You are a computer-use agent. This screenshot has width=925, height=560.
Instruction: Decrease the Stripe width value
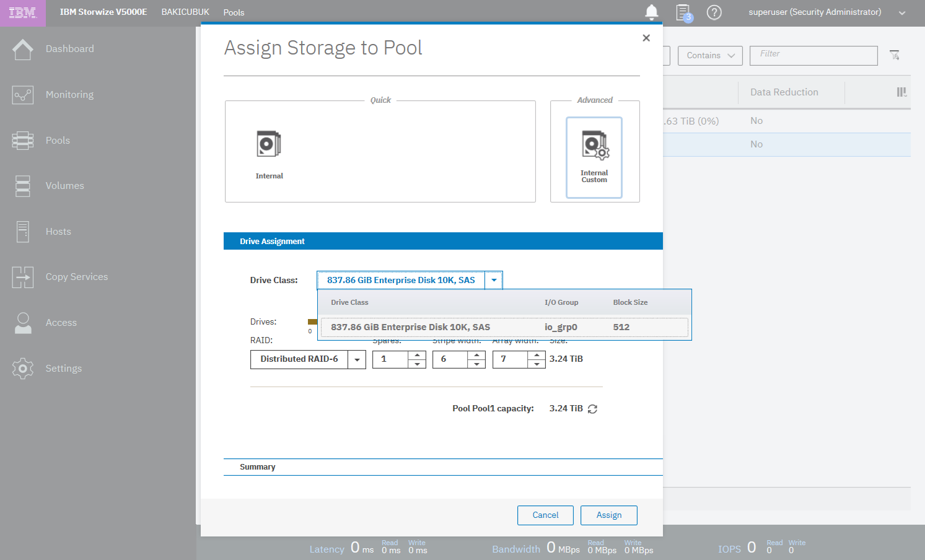tap(476, 364)
